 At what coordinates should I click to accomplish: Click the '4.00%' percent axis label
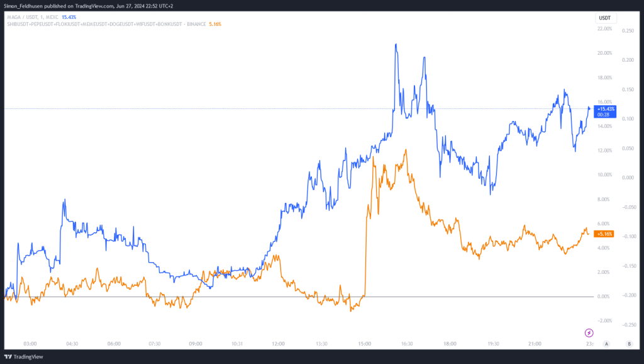[603, 248]
